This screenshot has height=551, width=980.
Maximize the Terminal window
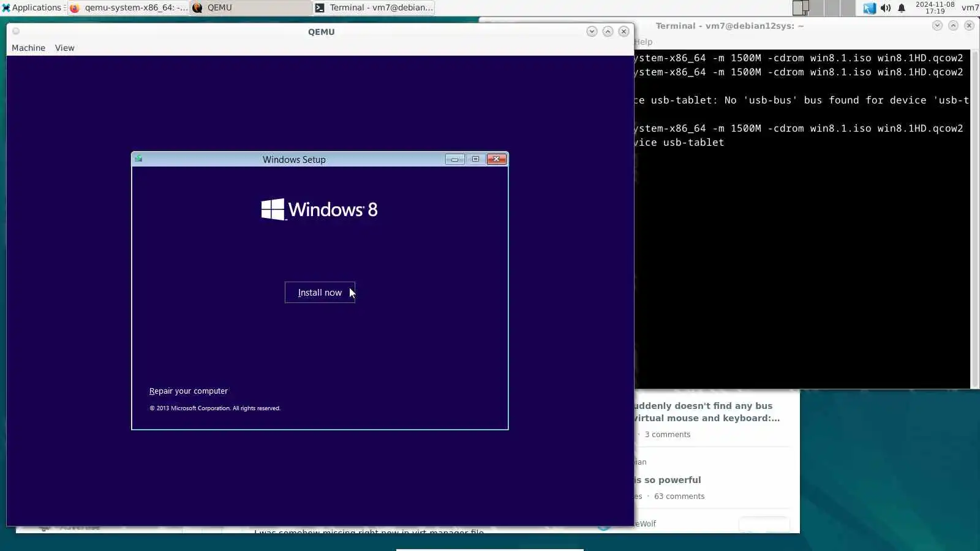click(x=953, y=25)
